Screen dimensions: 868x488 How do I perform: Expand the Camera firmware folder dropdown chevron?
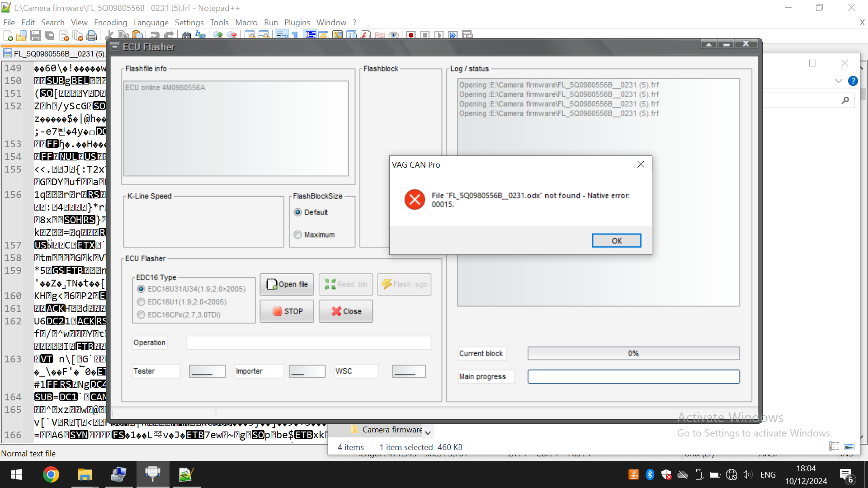click(428, 433)
